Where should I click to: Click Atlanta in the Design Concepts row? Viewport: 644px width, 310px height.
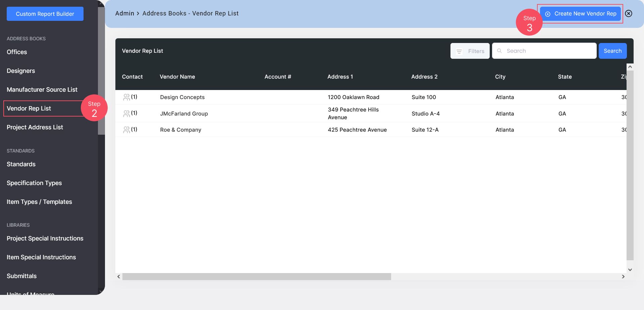click(505, 97)
